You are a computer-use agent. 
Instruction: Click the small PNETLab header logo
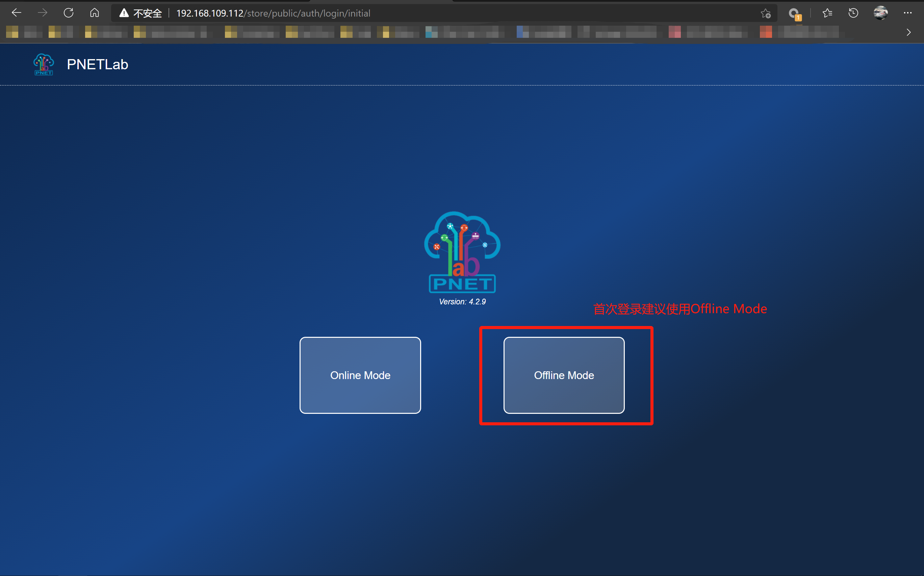click(x=44, y=65)
